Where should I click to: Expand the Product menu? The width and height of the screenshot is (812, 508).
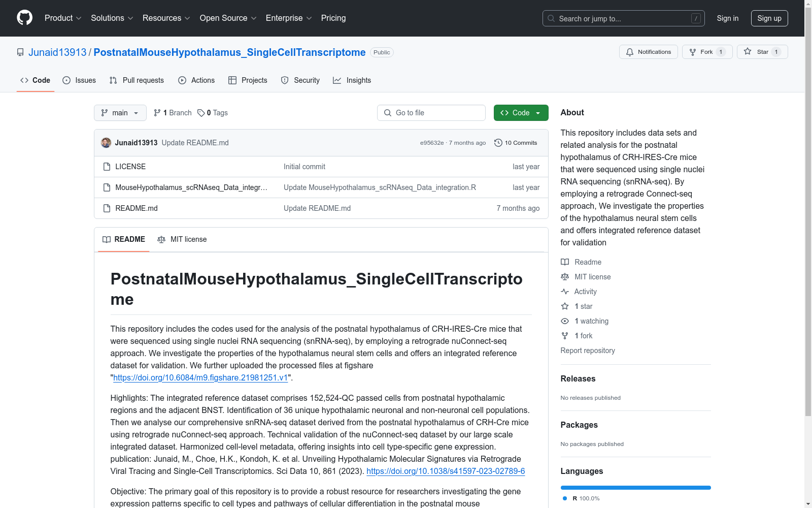(63, 18)
